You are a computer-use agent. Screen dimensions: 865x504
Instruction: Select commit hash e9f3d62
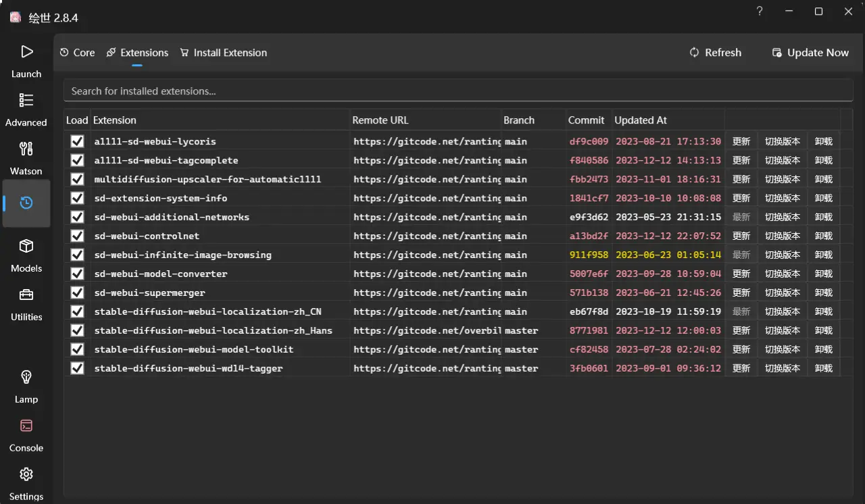[x=589, y=217]
